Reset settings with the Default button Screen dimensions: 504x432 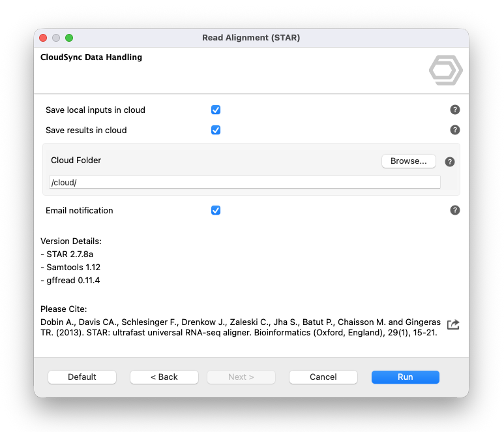[x=82, y=377]
